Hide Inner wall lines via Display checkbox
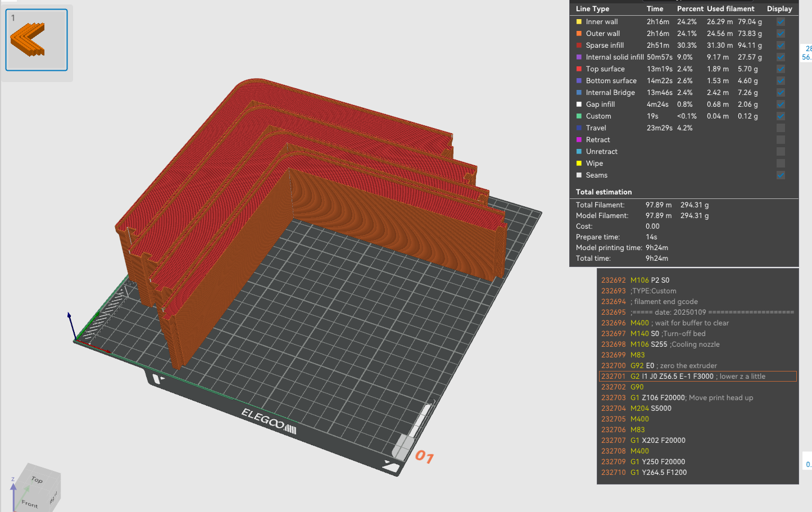 click(x=781, y=22)
